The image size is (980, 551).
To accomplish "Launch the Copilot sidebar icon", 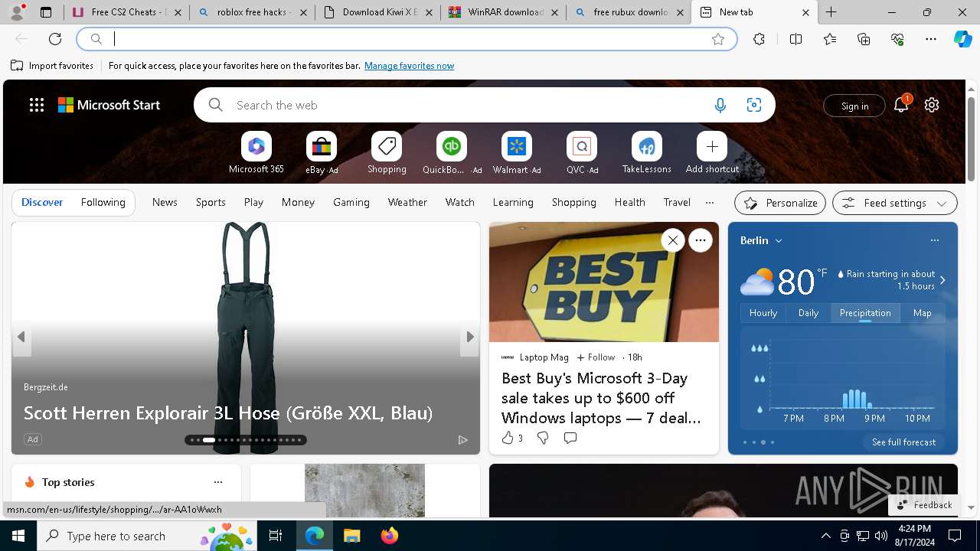I will tap(963, 39).
